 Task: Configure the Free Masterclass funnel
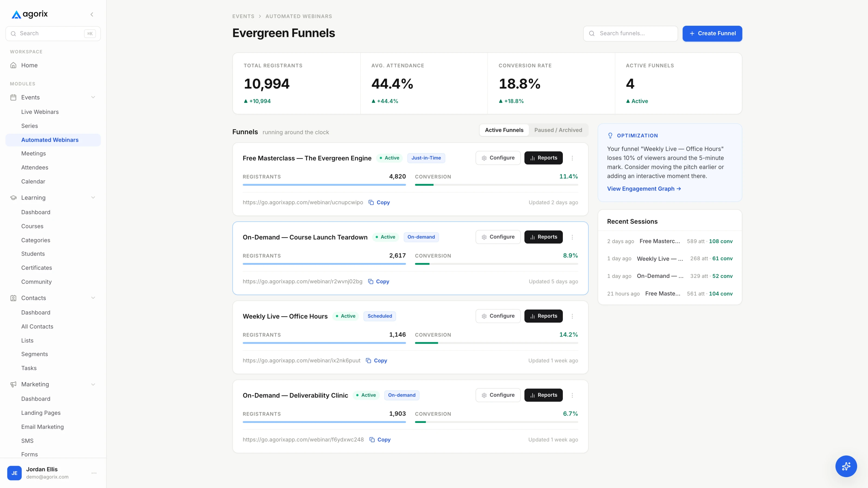498,158
